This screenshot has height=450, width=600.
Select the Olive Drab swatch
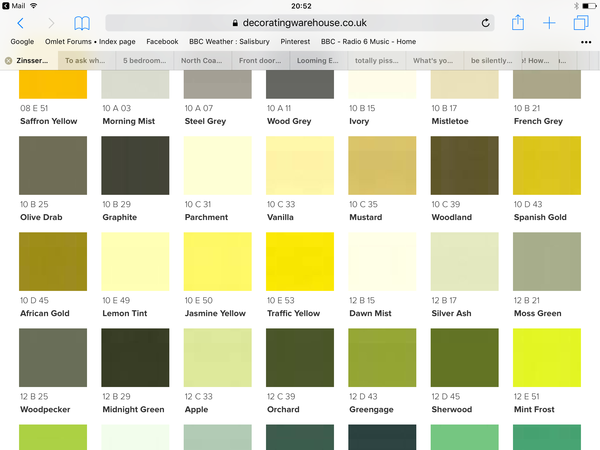pos(53,165)
